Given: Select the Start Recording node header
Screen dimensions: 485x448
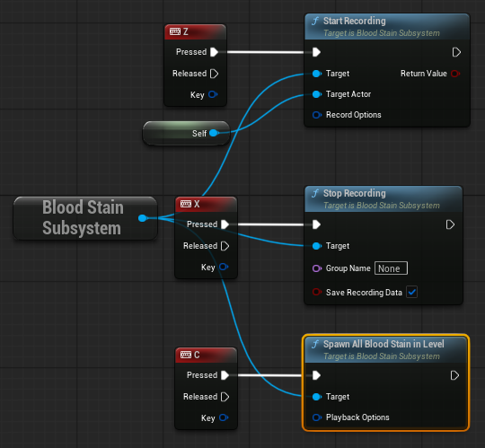Looking at the screenshot, I should [x=387, y=27].
